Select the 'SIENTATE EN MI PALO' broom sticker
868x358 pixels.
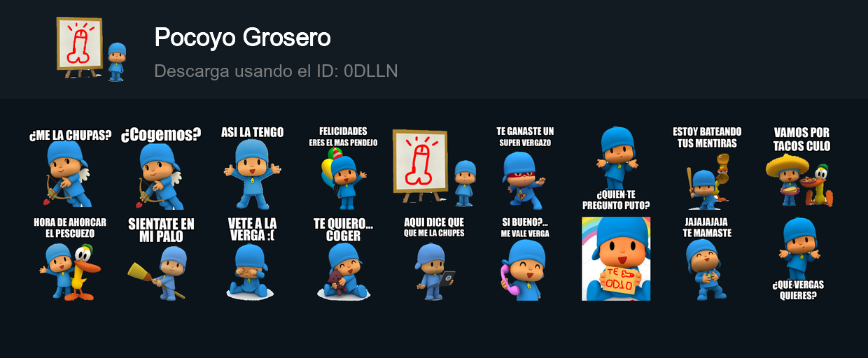tap(161, 259)
